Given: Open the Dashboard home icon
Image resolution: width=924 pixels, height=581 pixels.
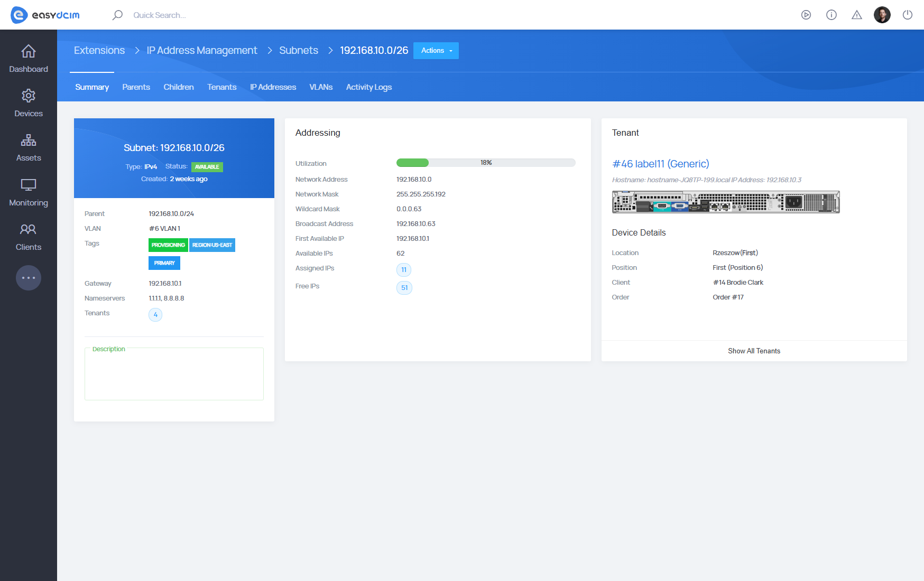Looking at the screenshot, I should pos(29,52).
